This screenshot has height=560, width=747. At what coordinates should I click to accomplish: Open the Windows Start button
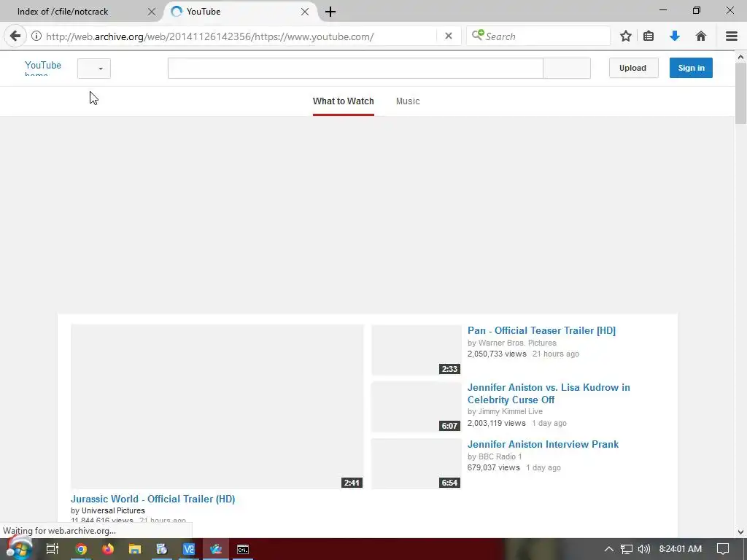pos(18,548)
